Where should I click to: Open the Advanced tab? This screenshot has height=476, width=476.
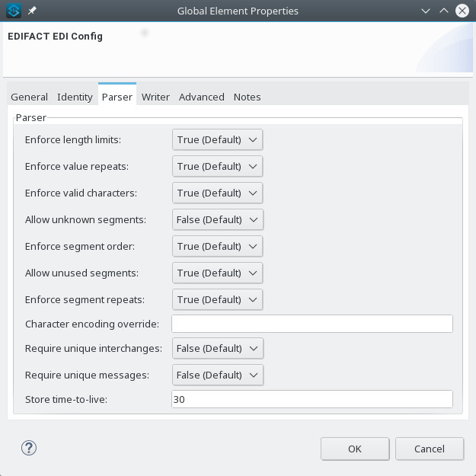(202, 97)
